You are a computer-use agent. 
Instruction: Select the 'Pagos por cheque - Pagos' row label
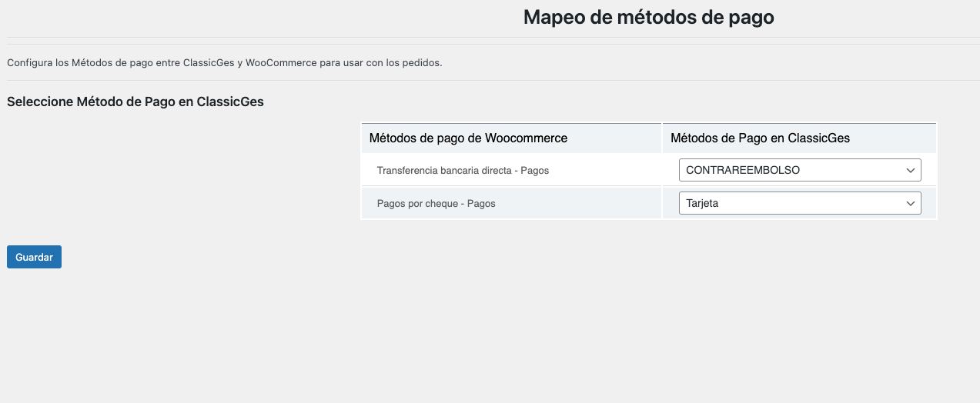[436, 204]
